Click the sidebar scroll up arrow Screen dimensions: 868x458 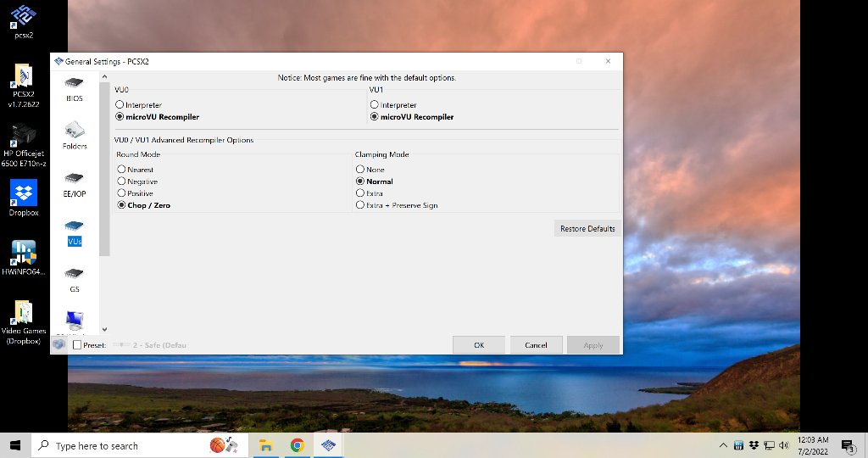point(104,77)
